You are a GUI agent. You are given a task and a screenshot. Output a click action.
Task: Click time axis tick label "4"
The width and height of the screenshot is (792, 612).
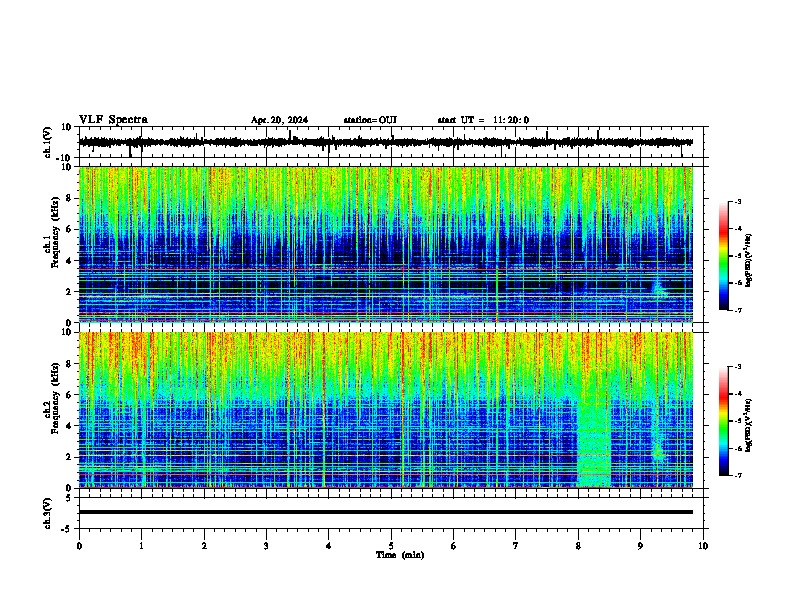pyautogui.click(x=329, y=546)
